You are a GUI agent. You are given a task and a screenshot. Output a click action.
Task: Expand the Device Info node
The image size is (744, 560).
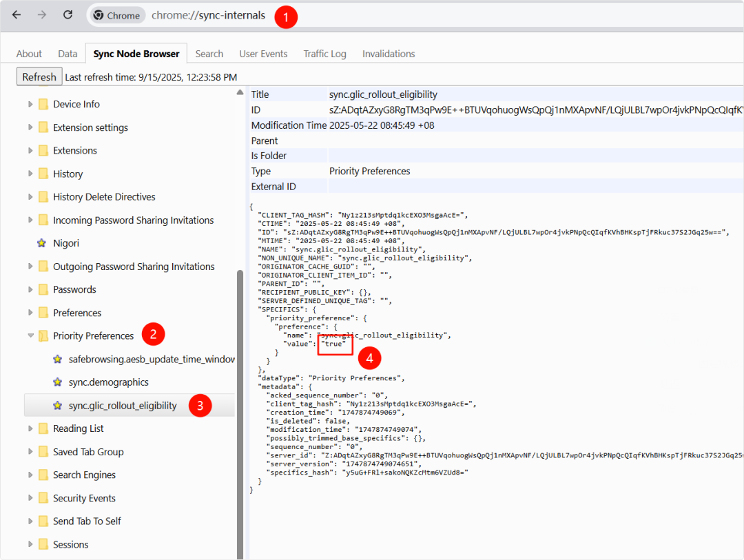30,104
